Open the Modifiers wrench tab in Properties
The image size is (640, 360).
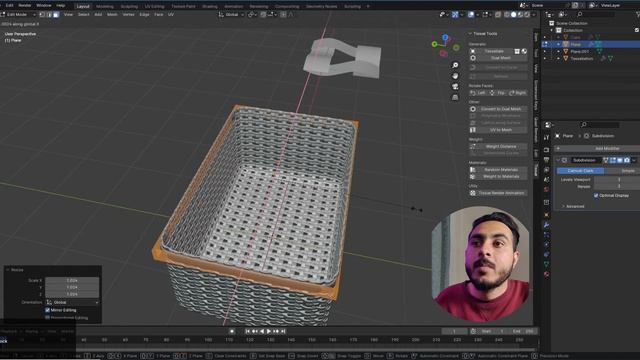click(x=547, y=225)
